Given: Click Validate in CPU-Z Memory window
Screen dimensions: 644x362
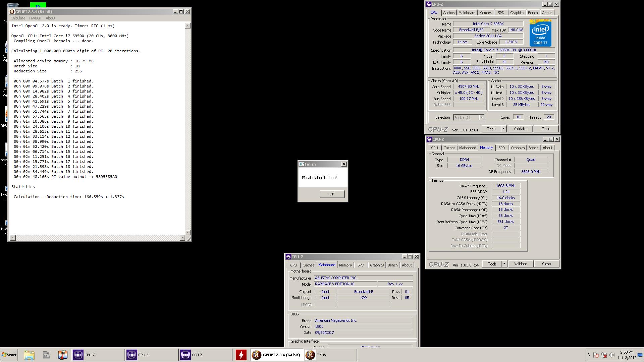Looking at the screenshot, I should pos(521,264).
